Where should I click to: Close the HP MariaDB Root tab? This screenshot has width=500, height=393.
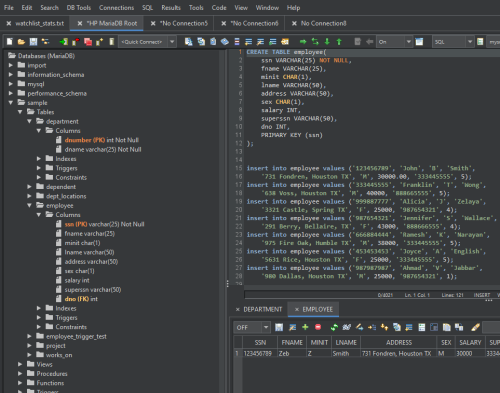80,23
